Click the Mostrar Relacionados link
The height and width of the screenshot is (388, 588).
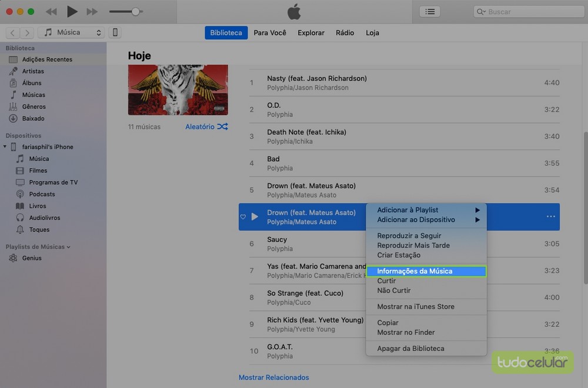click(x=273, y=377)
